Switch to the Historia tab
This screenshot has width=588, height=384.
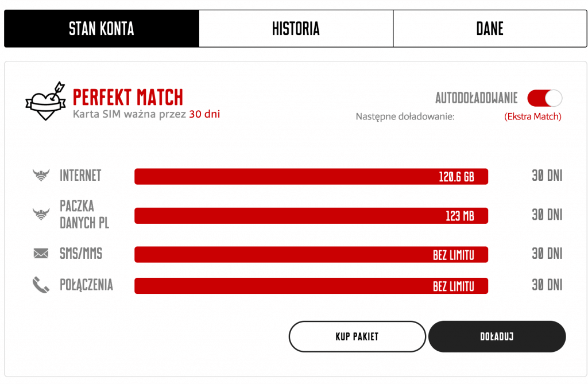coord(296,29)
